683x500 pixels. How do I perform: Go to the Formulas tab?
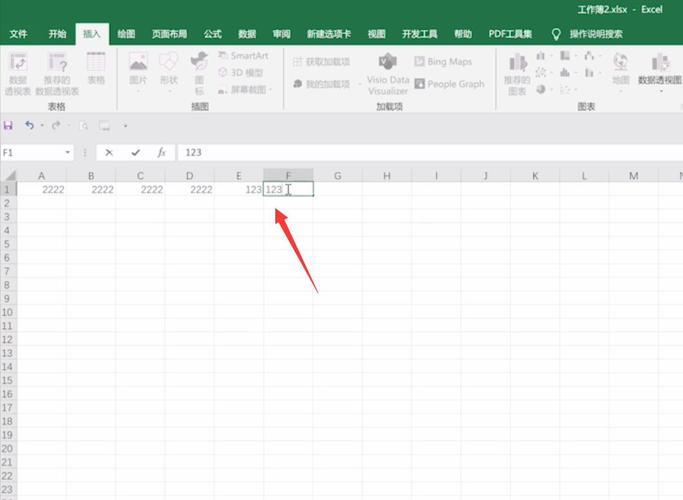coord(213,34)
